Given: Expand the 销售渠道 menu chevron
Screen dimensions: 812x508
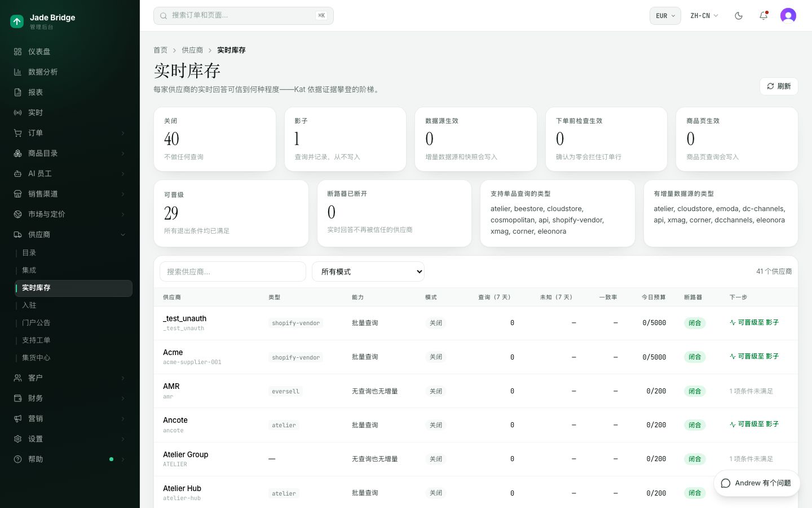Looking at the screenshot, I should (123, 194).
